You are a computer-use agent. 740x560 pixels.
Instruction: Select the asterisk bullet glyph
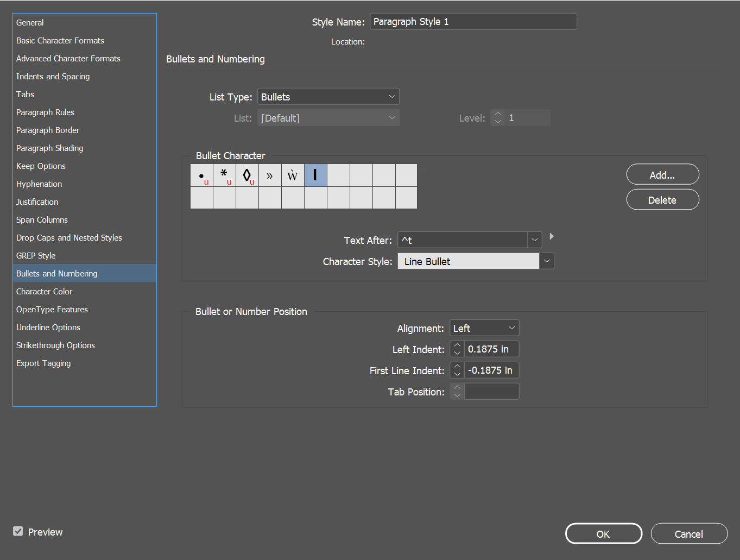[x=225, y=175]
